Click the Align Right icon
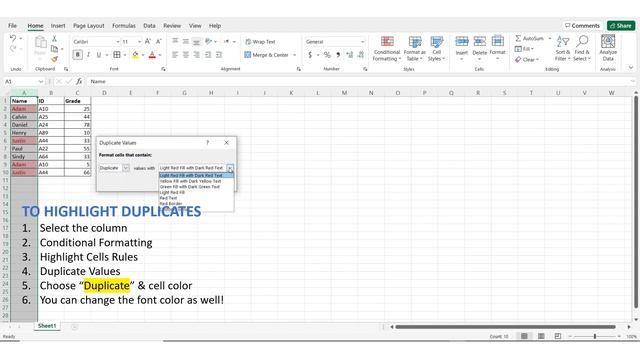 pyautogui.click(x=197, y=55)
